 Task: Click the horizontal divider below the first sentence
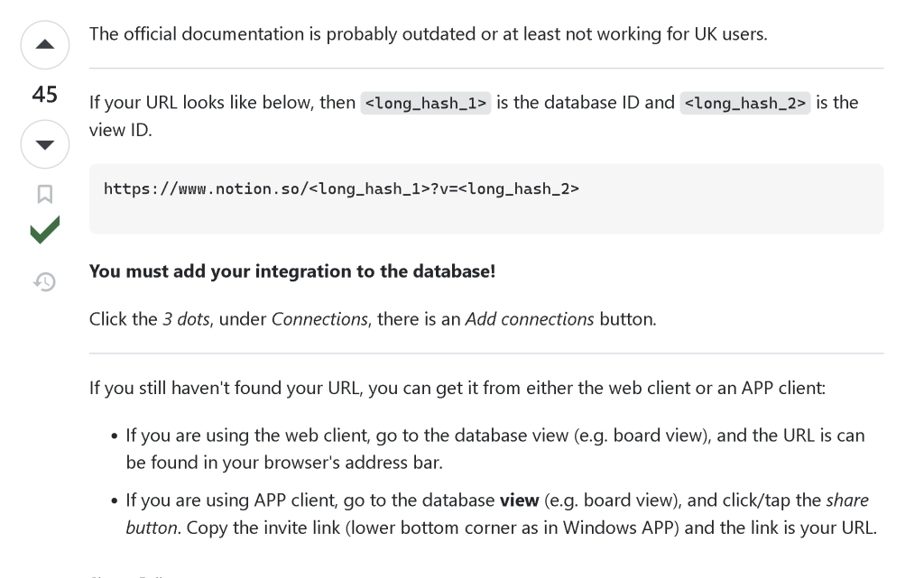tap(486, 69)
